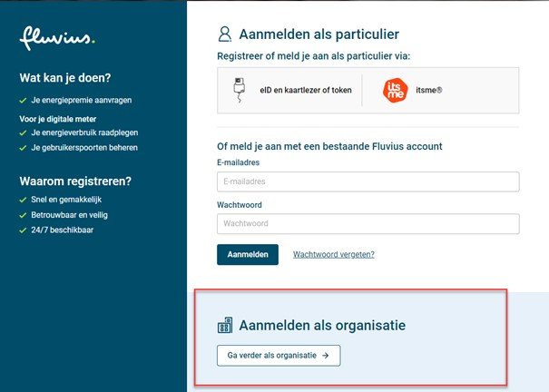Focus the E-mailadres input field
The image size is (549, 392).
coord(368,181)
